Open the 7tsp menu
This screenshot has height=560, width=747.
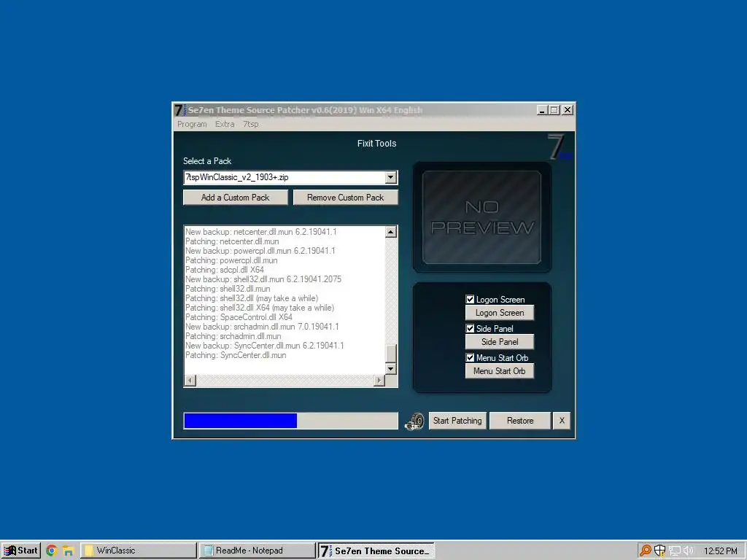tap(251, 124)
